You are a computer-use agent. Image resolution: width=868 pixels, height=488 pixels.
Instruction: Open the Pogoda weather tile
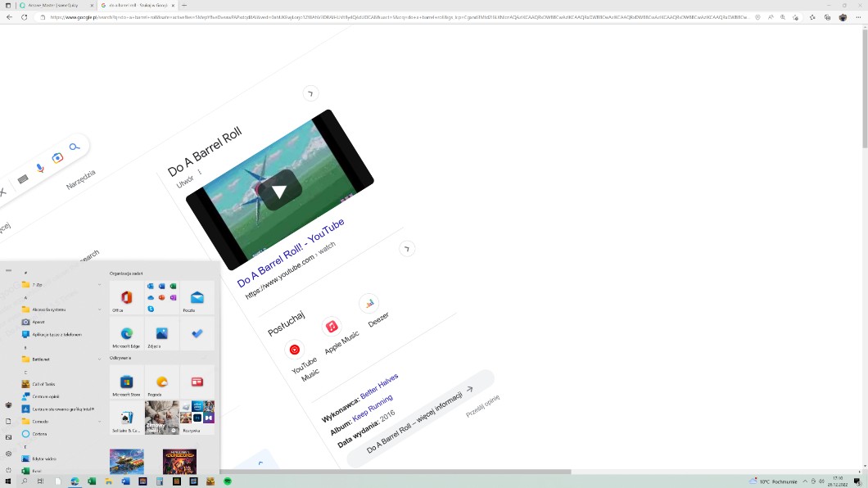point(162,382)
